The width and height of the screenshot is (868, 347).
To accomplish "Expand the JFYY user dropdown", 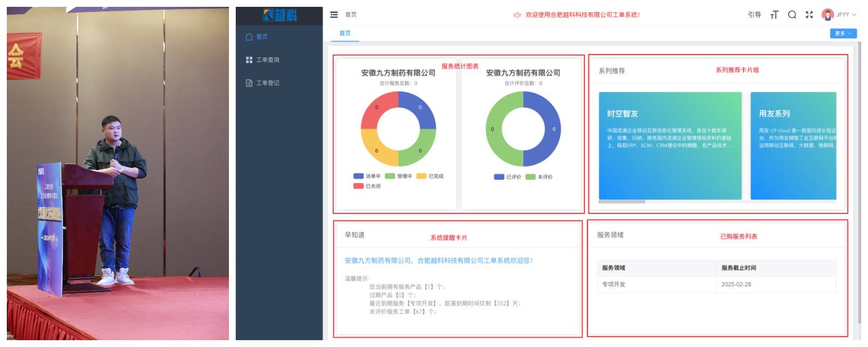I will 846,15.
